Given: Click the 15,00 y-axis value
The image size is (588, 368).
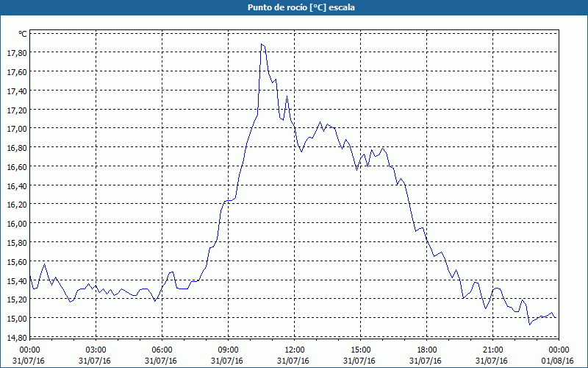Looking at the screenshot, I should click(x=17, y=319).
